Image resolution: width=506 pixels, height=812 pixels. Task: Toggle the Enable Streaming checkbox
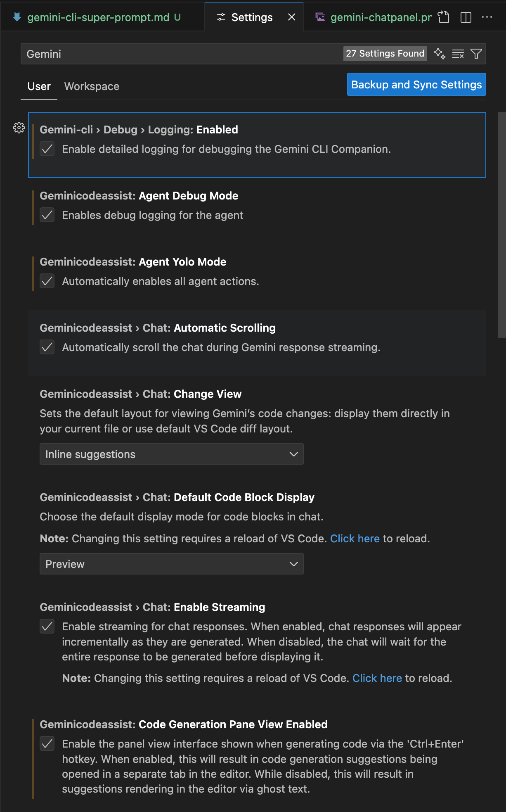47,627
